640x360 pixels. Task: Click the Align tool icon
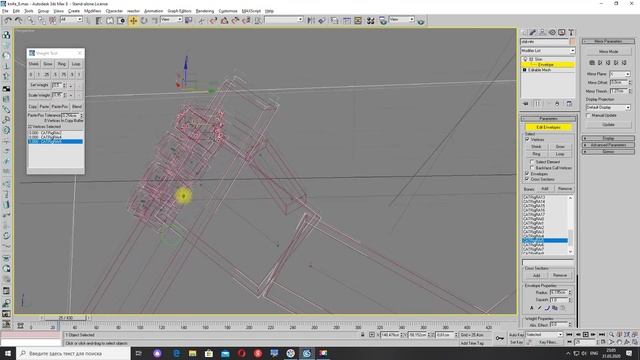322,20
